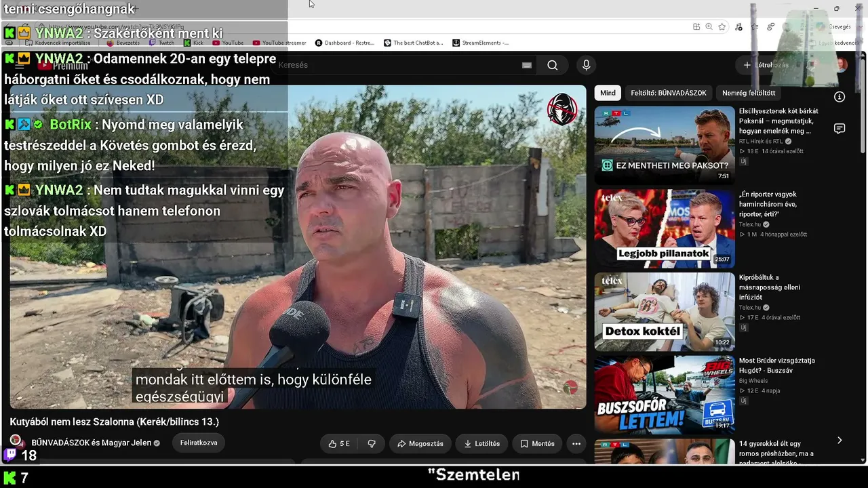868x488 pixels.
Task: Click the Létrehozás create button
Action: coord(766,65)
